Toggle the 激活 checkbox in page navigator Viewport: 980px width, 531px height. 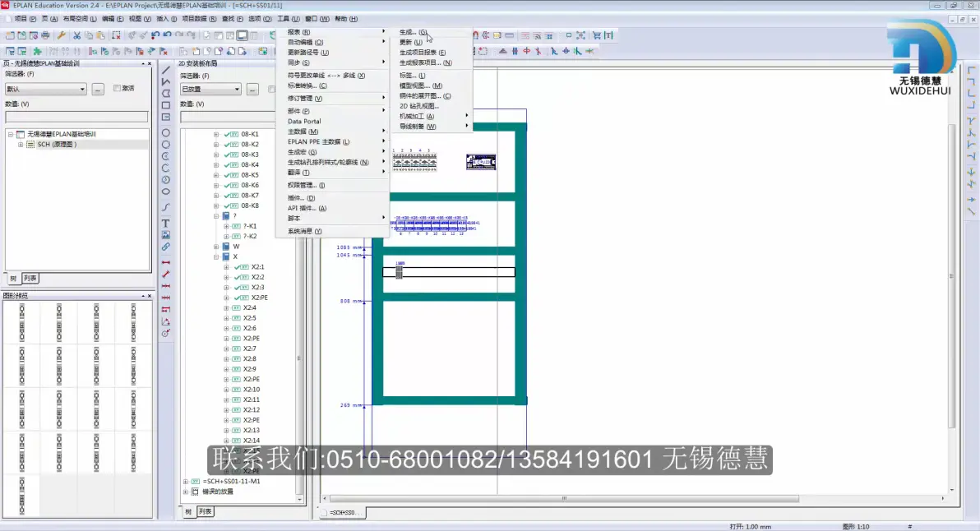[x=117, y=88]
